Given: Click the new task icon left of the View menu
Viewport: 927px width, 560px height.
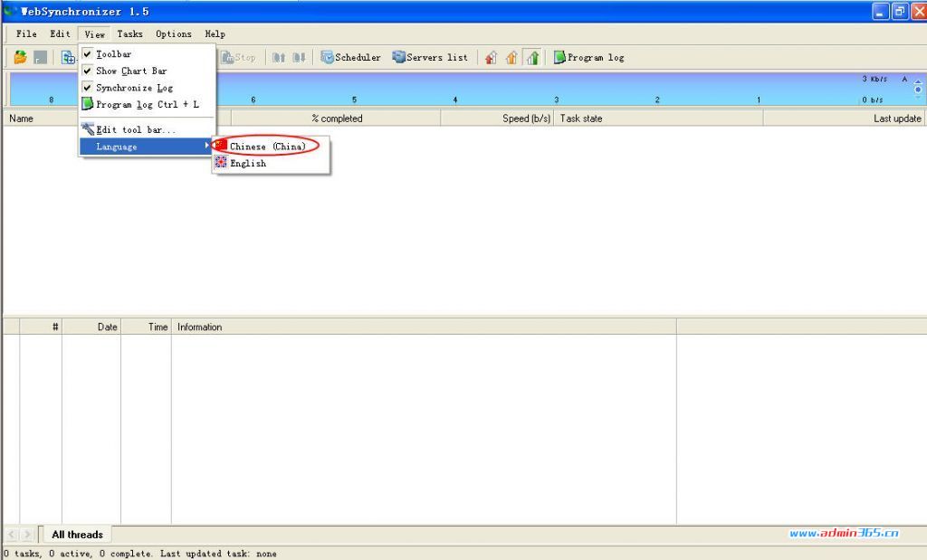Looking at the screenshot, I should (69, 57).
